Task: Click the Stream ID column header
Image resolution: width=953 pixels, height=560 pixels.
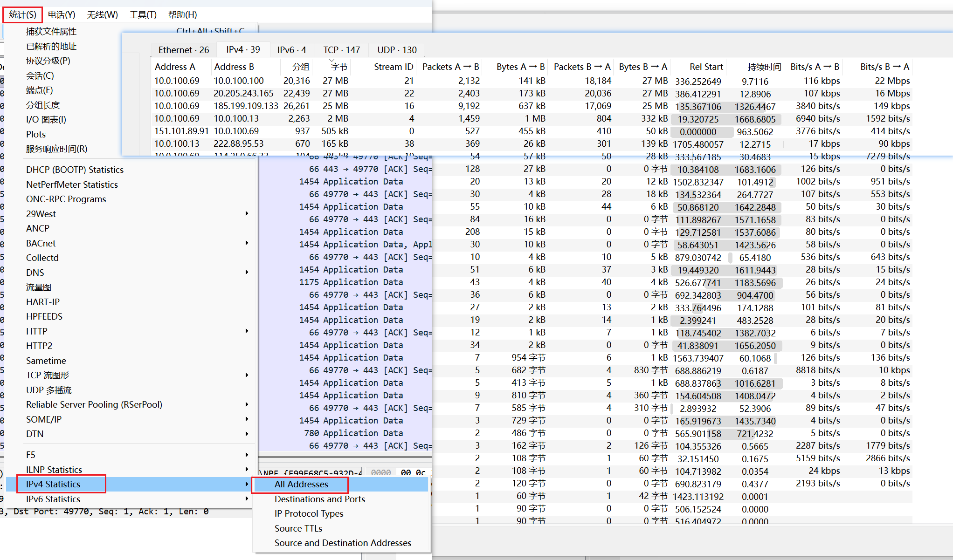Action: click(393, 67)
